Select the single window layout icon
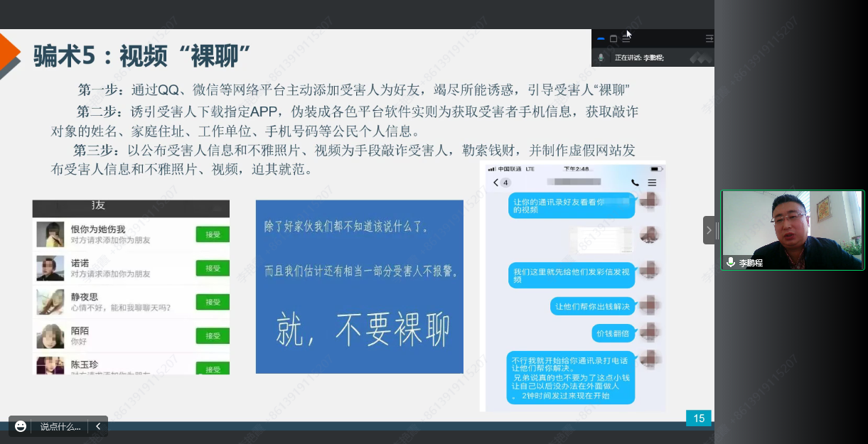Screen dimensions: 868x444 [x=614, y=38]
